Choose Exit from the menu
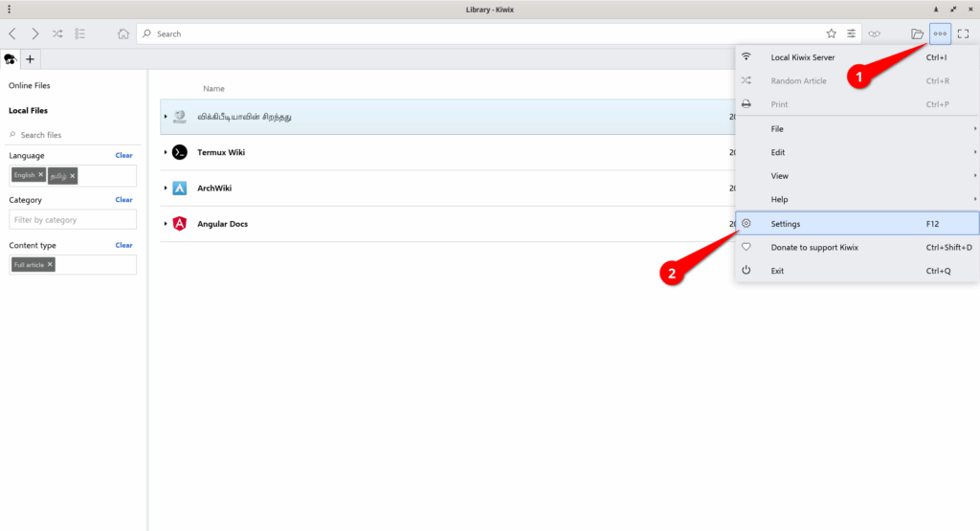 [x=857, y=271]
